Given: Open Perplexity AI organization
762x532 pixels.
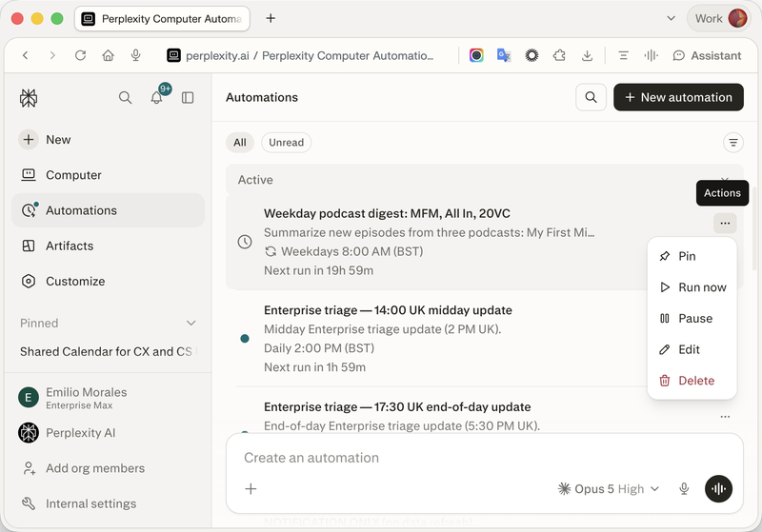Looking at the screenshot, I should pos(67,432).
